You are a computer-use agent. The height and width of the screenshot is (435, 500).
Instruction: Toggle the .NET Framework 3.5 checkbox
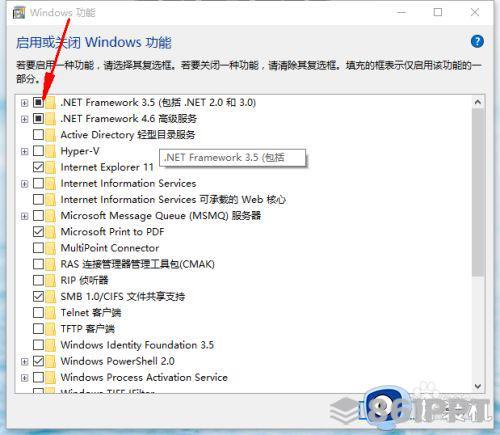click(x=38, y=102)
